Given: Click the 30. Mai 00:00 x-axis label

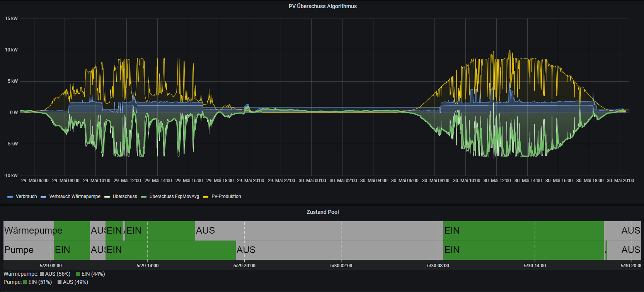Looking at the screenshot, I should pos(312,181).
